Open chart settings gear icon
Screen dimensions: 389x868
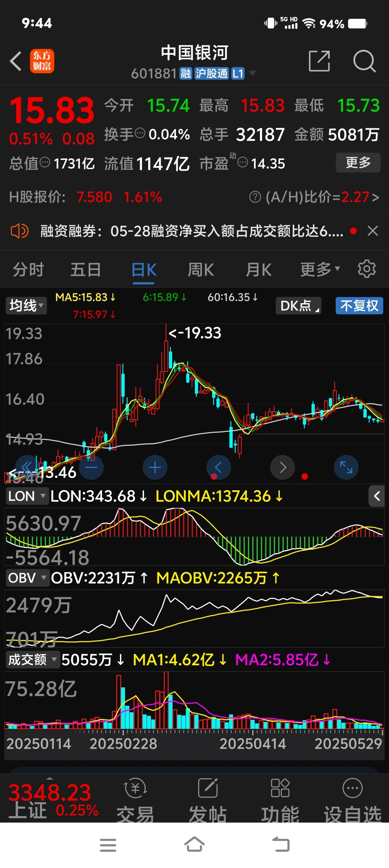pyautogui.click(x=367, y=269)
